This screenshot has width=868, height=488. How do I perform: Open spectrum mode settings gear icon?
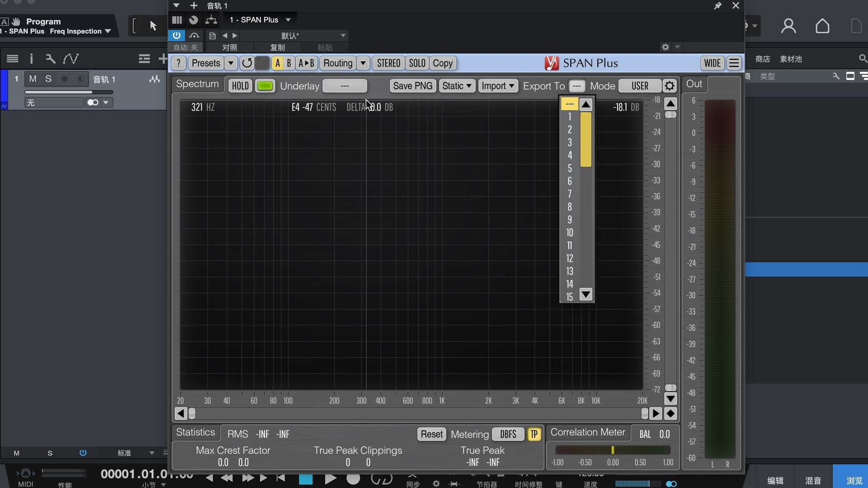tap(670, 86)
